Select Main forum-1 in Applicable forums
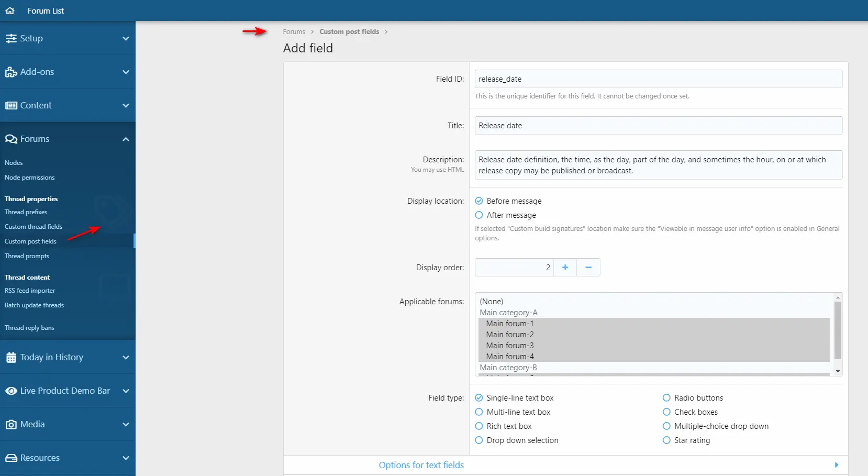 tap(654, 324)
